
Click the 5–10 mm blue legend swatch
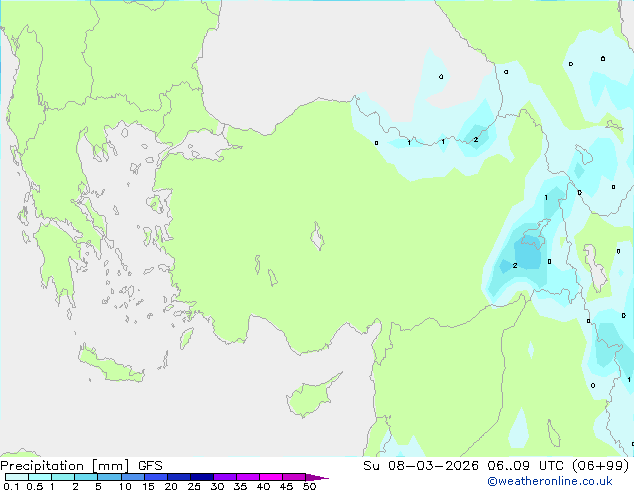click(109, 477)
